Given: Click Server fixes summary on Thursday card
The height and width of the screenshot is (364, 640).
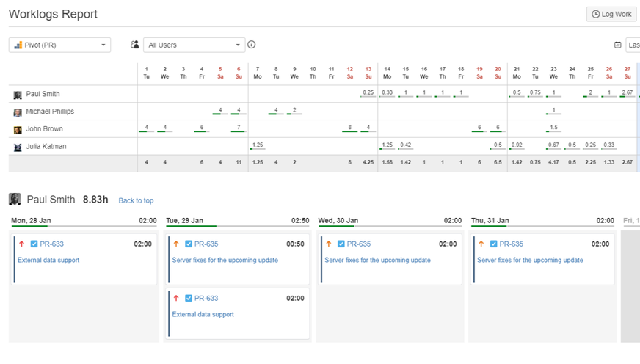Looking at the screenshot, I should coord(530,260).
